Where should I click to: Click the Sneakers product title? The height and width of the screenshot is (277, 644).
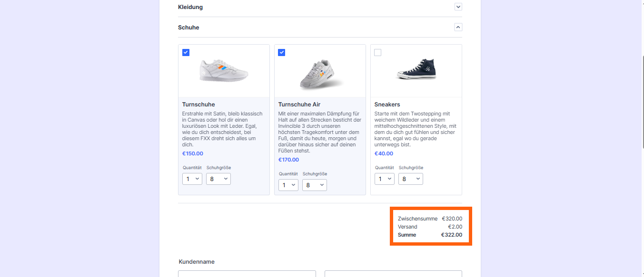(x=387, y=105)
